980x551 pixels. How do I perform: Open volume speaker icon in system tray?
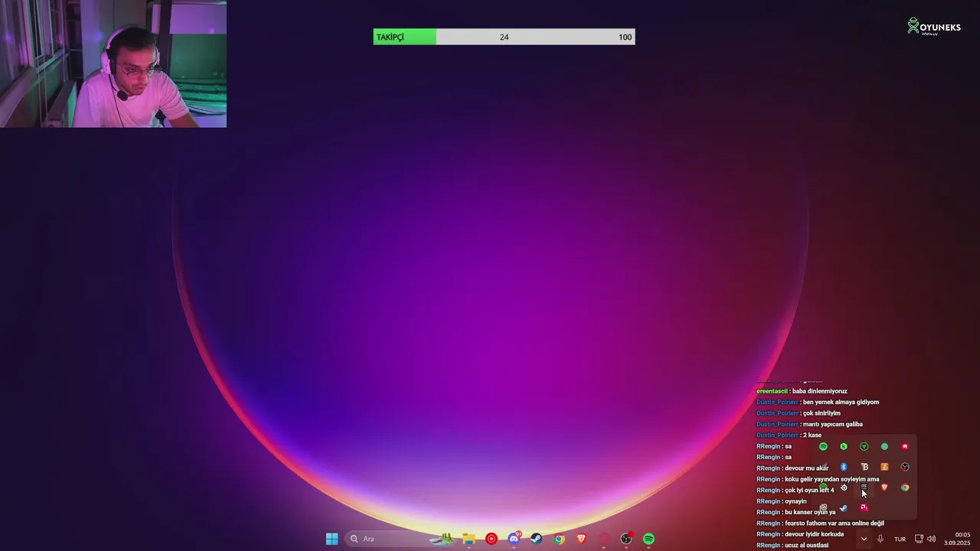coord(932,539)
